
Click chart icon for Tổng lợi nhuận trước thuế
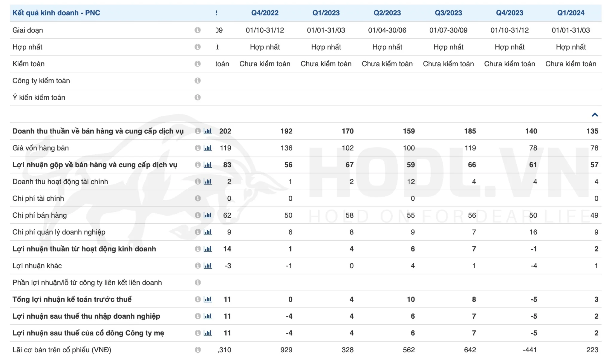pos(208,299)
